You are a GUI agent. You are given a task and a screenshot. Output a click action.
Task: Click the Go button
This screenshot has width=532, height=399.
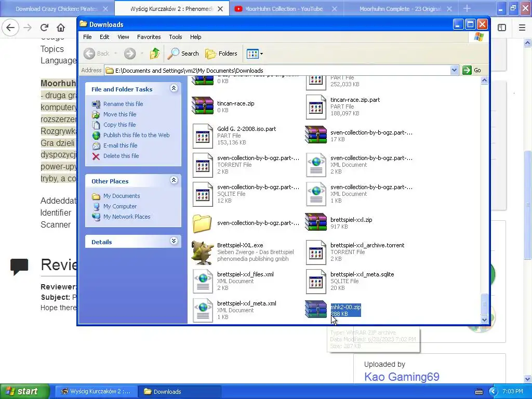pos(472,70)
